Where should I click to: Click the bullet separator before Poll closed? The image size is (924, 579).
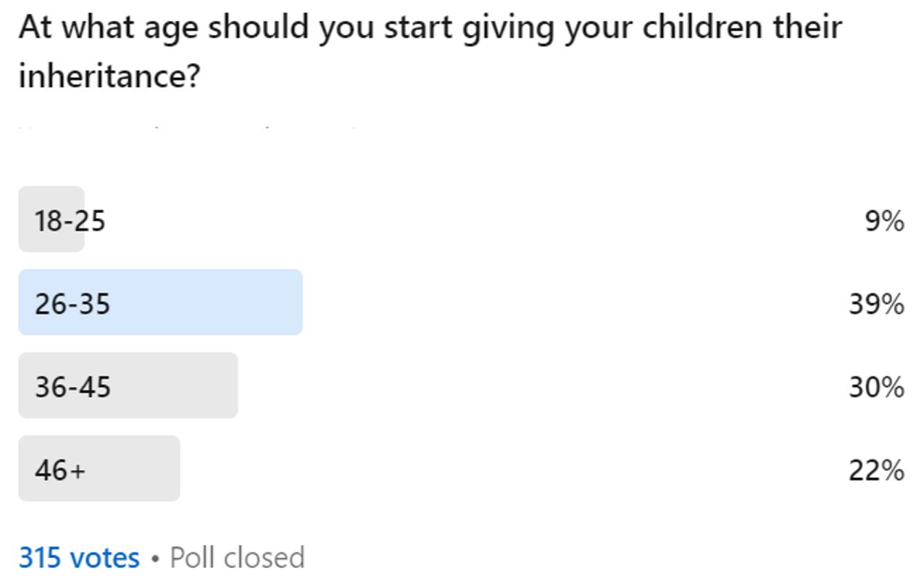pos(154,559)
